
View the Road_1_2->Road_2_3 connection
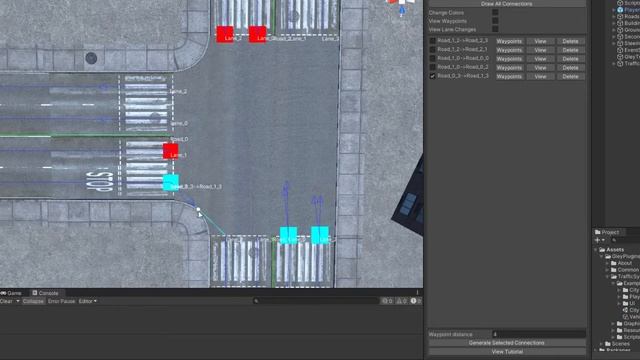(540, 41)
